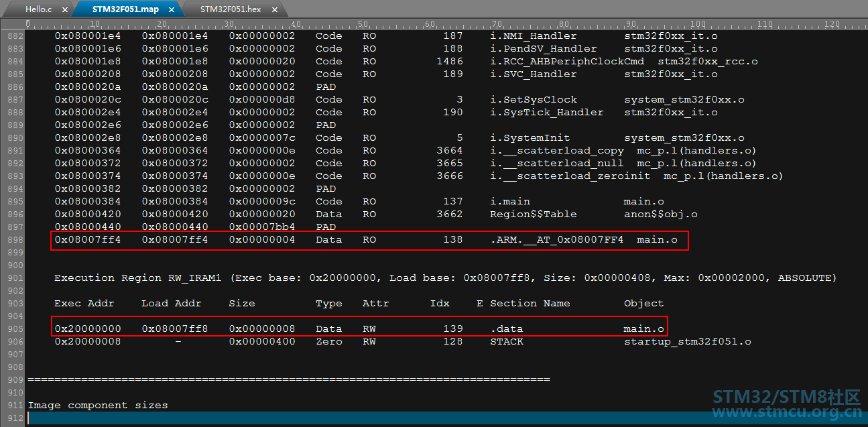Click the i.SetSysClock section name
The height and width of the screenshot is (427, 868).
point(534,100)
